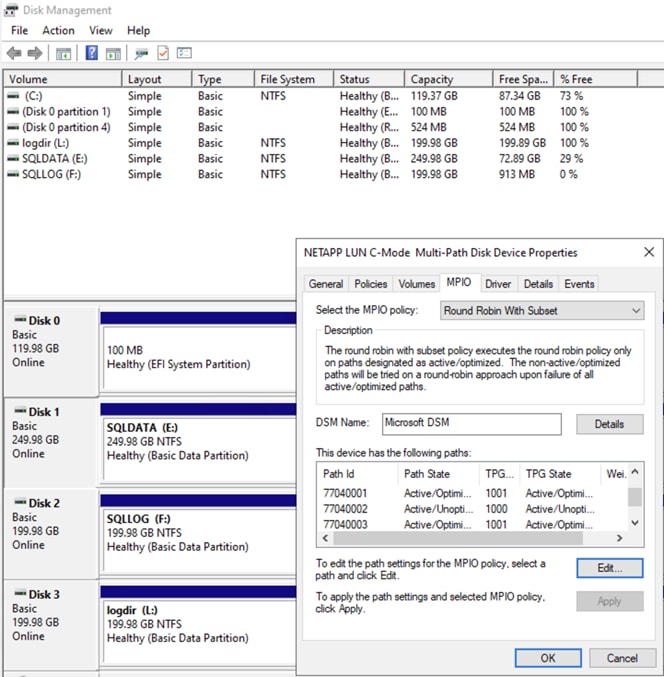Select the MPIO tab
The image size is (664, 677).
tap(458, 282)
